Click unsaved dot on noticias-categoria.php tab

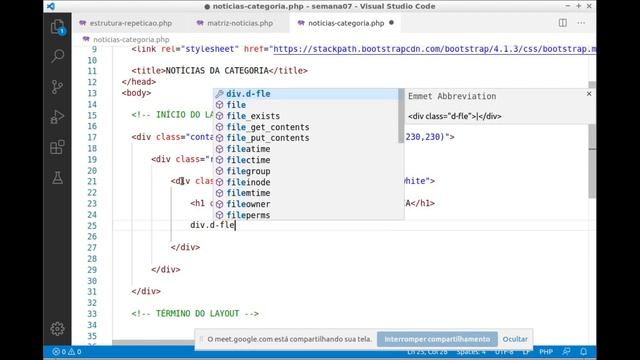click(x=391, y=23)
